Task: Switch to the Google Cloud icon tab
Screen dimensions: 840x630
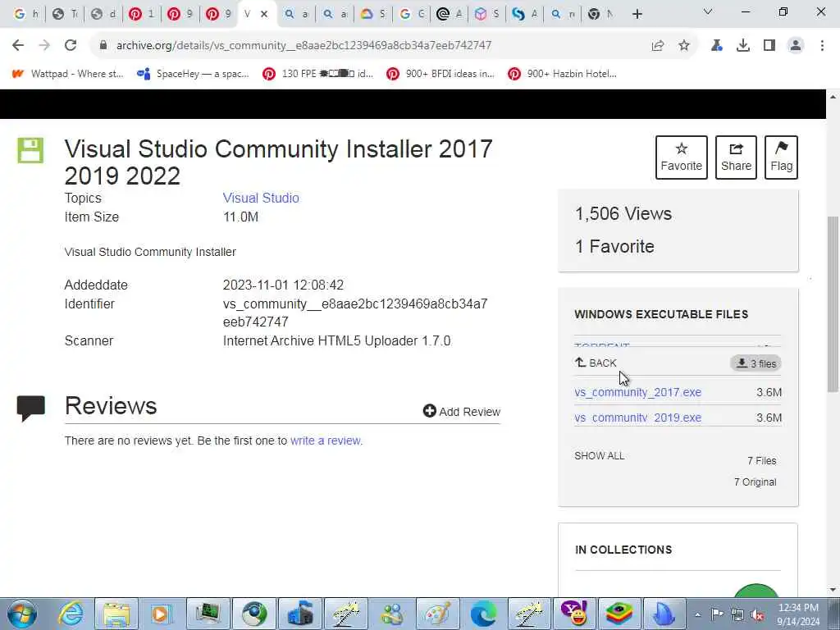Action: [x=373, y=15]
